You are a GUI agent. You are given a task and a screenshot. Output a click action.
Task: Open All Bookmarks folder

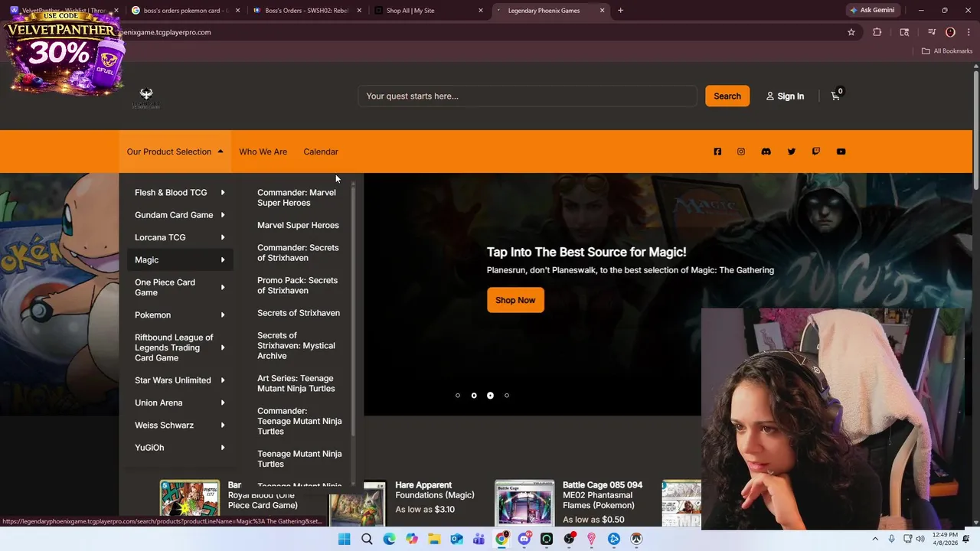click(x=946, y=51)
